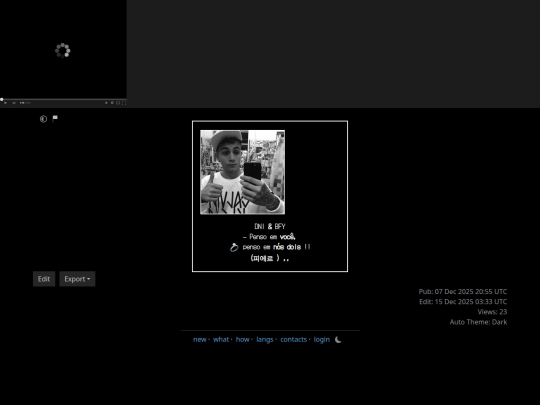Click the 'penso em nós dois !!' line
This screenshot has height=405, width=540.
pyautogui.click(x=277, y=247)
